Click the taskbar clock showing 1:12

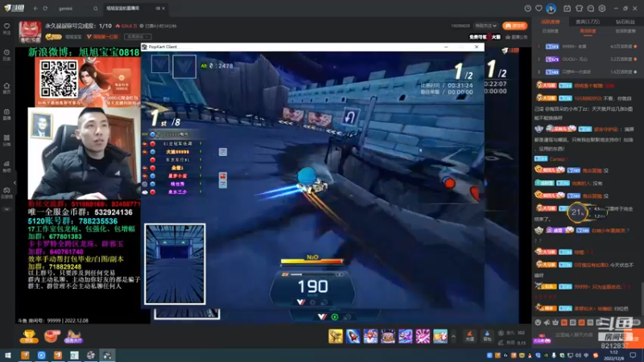click(x=614, y=356)
